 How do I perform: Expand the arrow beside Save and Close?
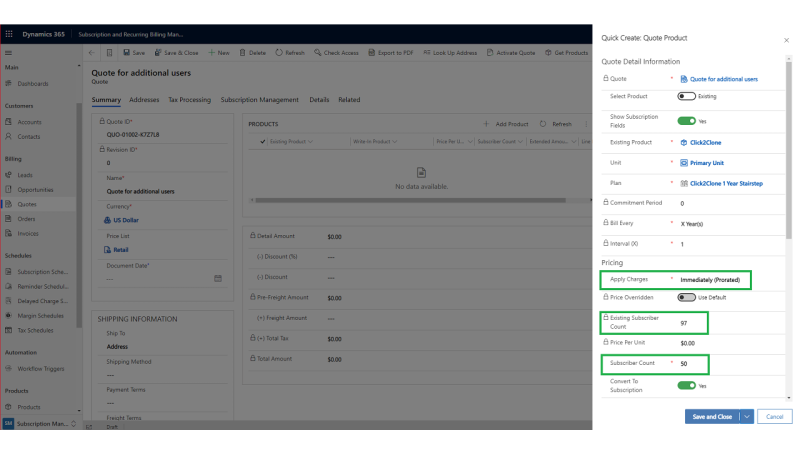pos(747,416)
